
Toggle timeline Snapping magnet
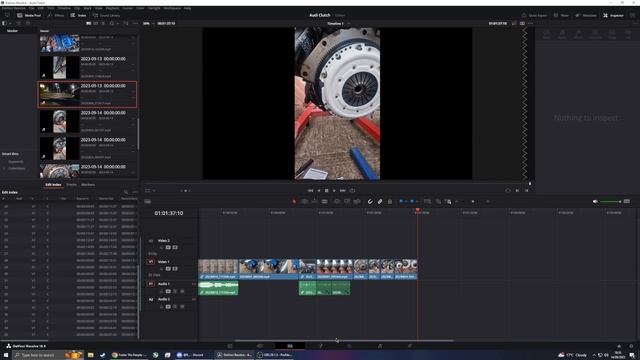click(370, 201)
